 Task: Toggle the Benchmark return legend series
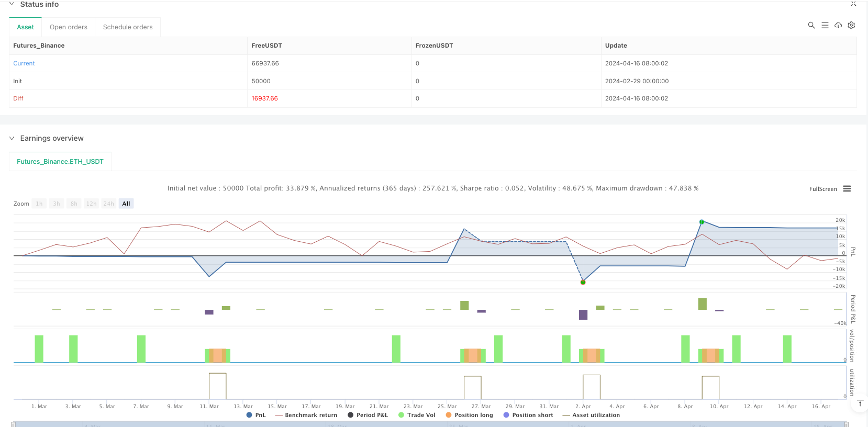pos(306,415)
